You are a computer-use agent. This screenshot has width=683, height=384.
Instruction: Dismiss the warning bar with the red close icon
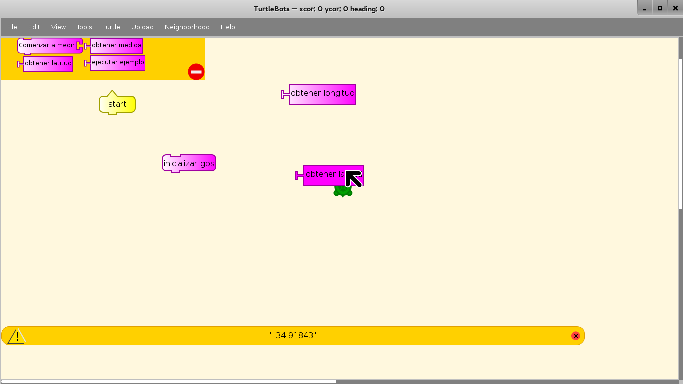575,336
